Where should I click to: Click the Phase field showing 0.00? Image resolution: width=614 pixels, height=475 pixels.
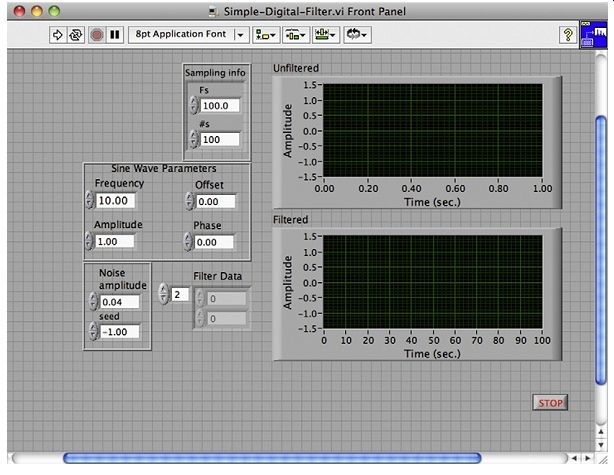coord(214,242)
